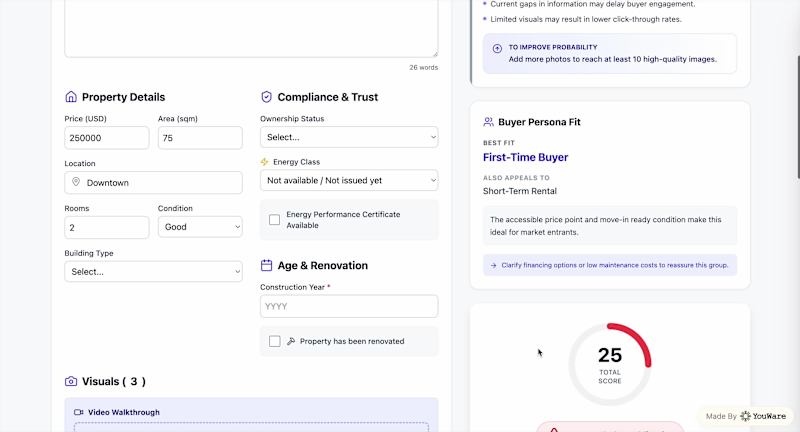Screen dimensions: 800x432
Task: Click the plus circle improve probability icon
Action: pos(497,48)
